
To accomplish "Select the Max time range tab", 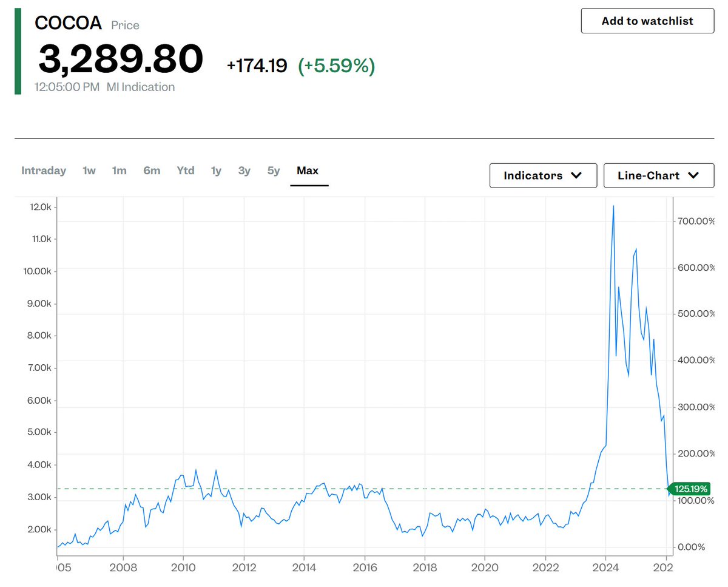I will click(308, 171).
